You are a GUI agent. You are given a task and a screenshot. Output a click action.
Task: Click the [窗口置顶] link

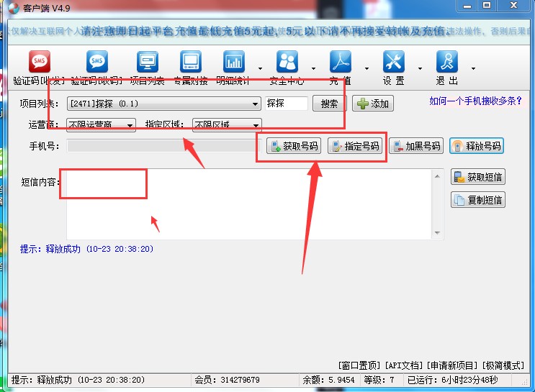pyautogui.click(x=359, y=365)
